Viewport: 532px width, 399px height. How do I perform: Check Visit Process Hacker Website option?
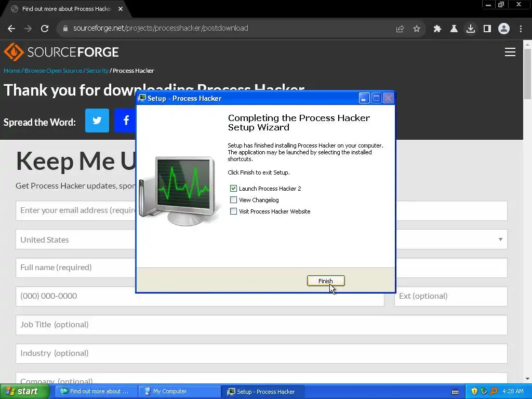tap(233, 211)
